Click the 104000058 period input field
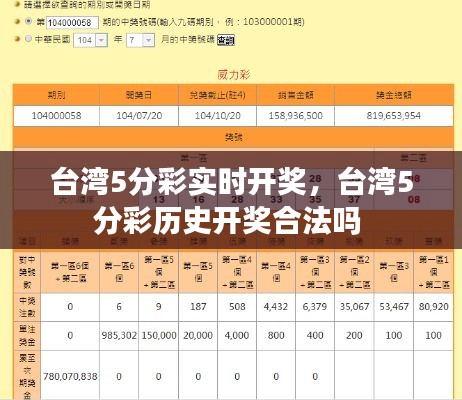Screen dimensions: 462x400 (72, 23)
